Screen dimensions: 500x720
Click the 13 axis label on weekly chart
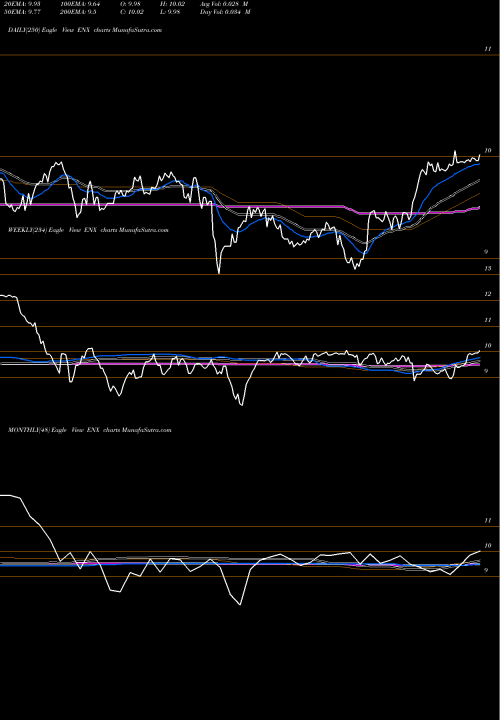(x=488, y=268)
